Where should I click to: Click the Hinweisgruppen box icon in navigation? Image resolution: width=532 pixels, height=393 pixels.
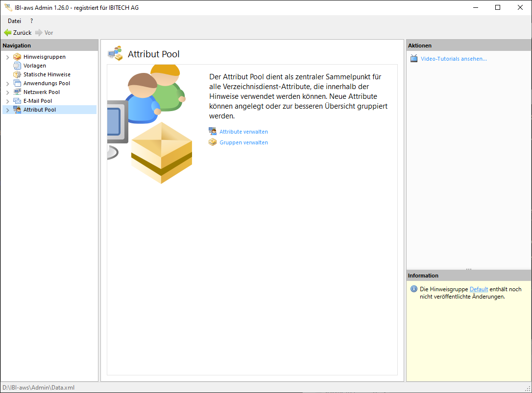click(x=17, y=57)
